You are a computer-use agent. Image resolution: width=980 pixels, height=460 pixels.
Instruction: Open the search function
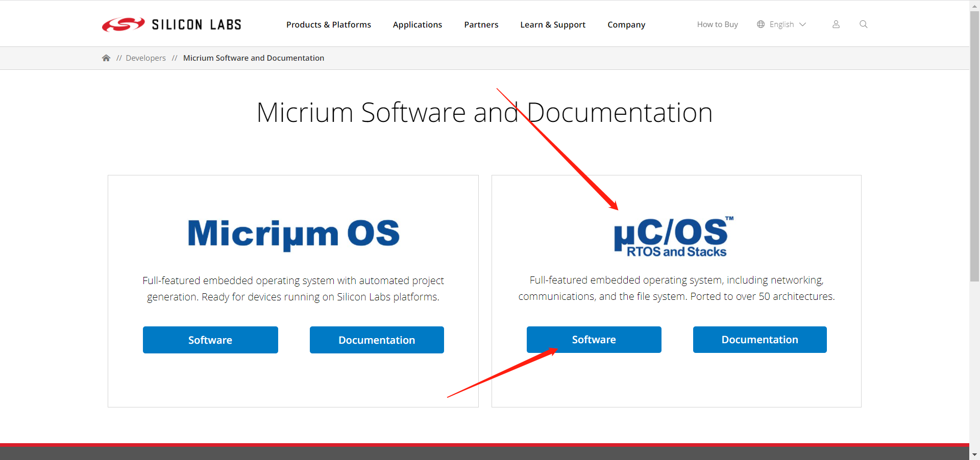(863, 24)
